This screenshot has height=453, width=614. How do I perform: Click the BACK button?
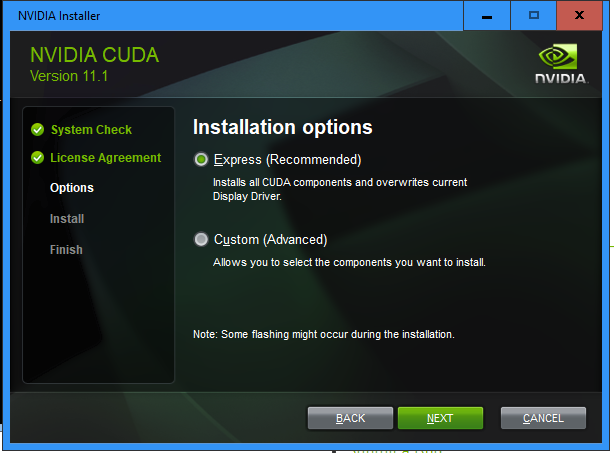coord(350,418)
